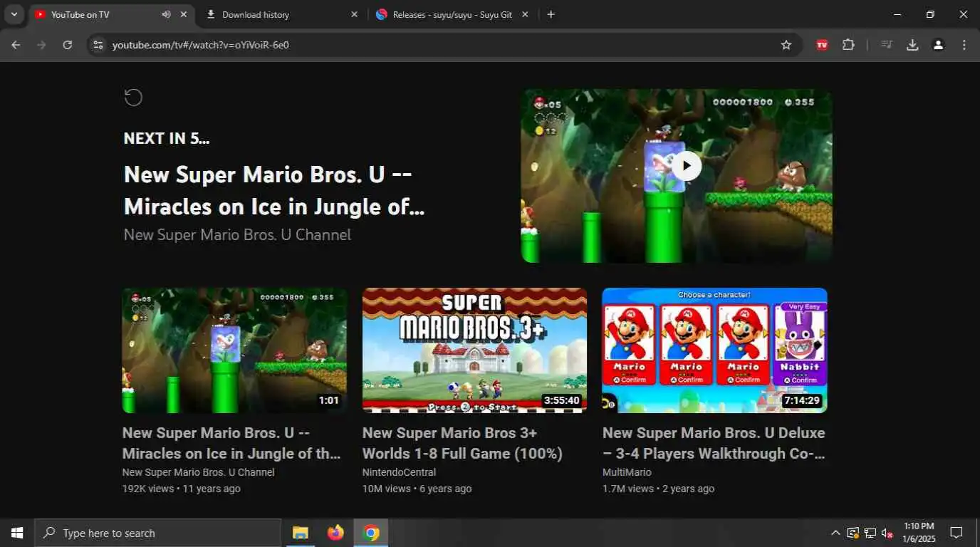Click the Chrome taskbar icon
The height and width of the screenshot is (547, 980).
[371, 533]
